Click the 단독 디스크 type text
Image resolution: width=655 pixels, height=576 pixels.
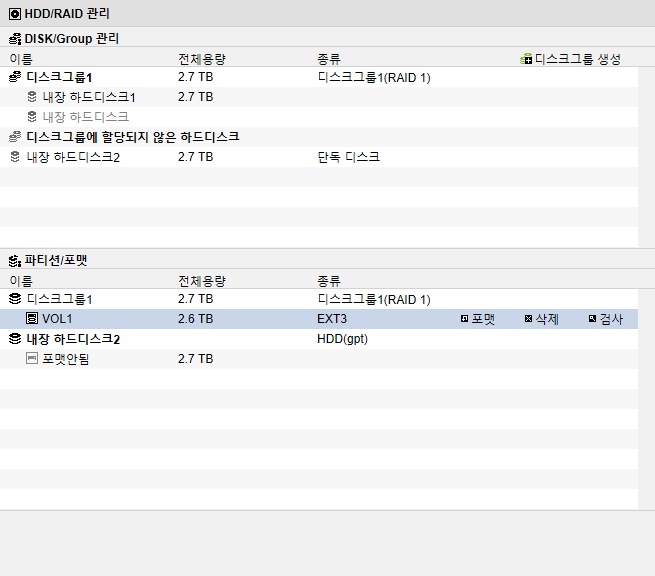click(348, 157)
